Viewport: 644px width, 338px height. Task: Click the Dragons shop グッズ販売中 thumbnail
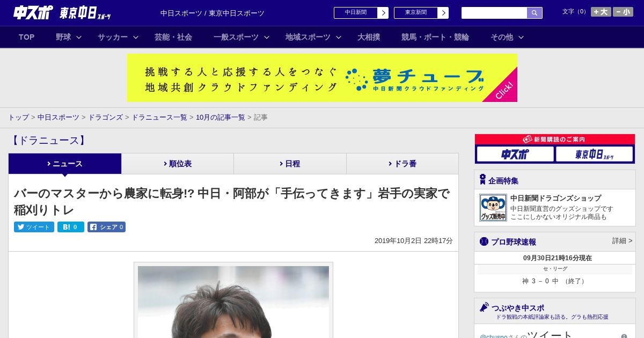493,208
